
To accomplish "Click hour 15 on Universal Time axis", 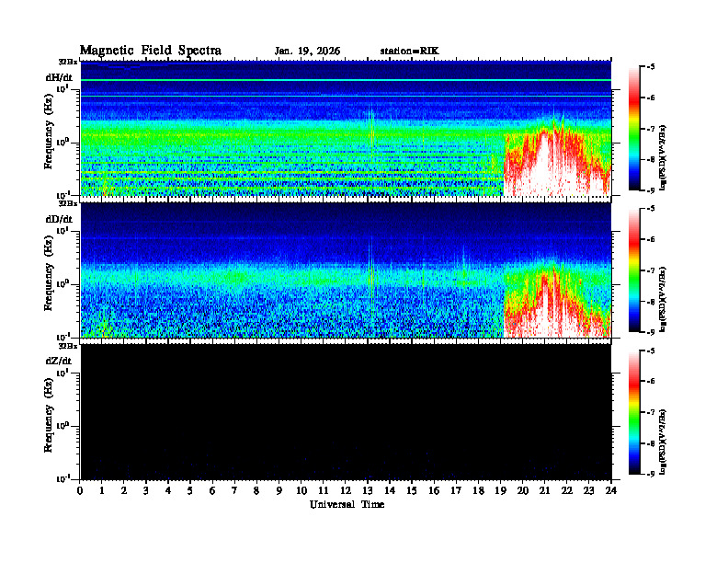I will pos(412,491).
